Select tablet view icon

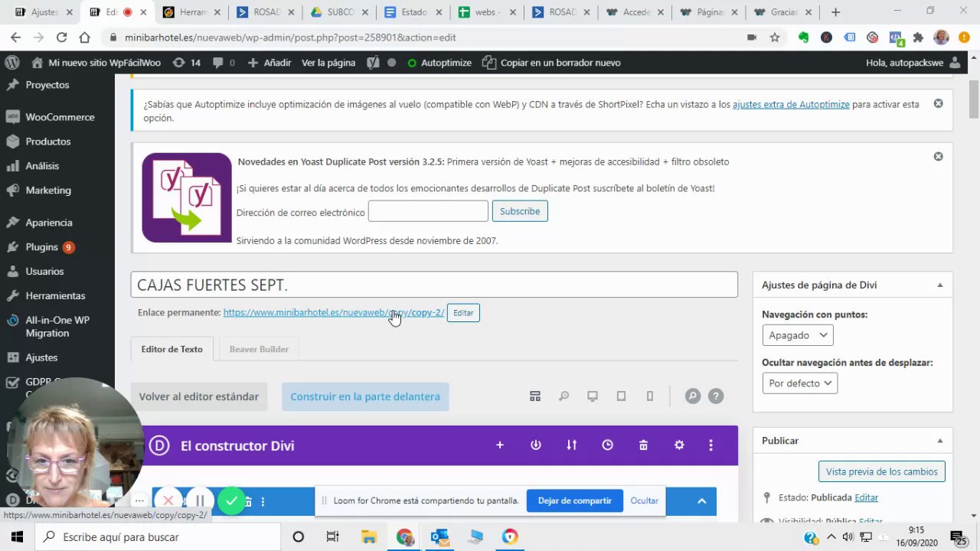pos(621,396)
